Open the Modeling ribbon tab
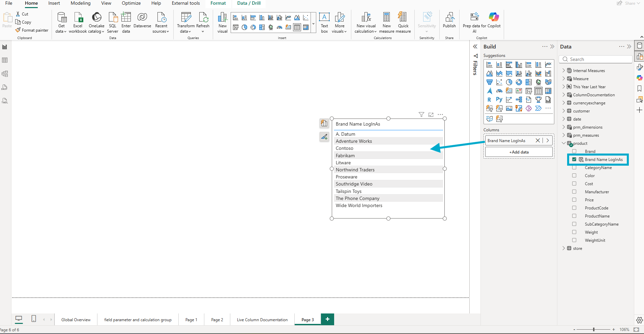The width and height of the screenshot is (644, 334). pos(81,3)
